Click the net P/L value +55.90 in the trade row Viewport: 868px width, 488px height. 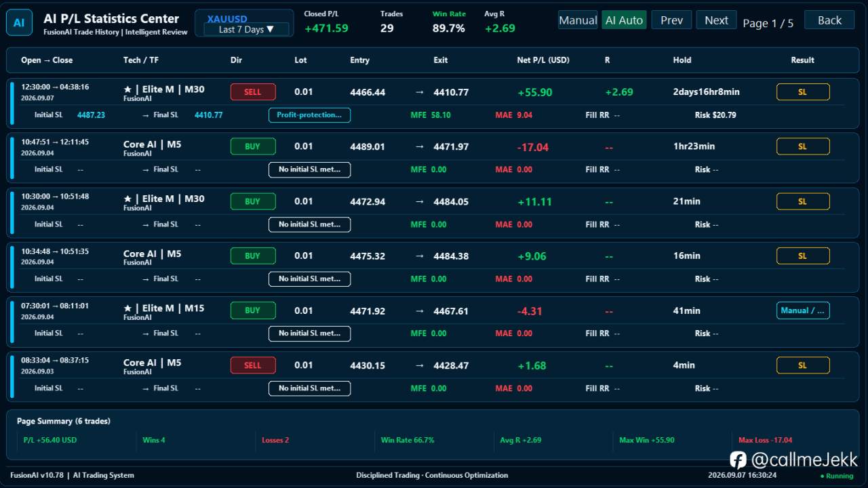pyautogui.click(x=534, y=92)
